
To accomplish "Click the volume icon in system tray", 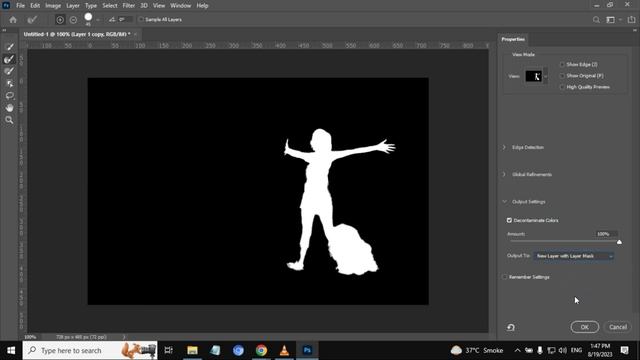I will pyautogui.click(x=562, y=350).
